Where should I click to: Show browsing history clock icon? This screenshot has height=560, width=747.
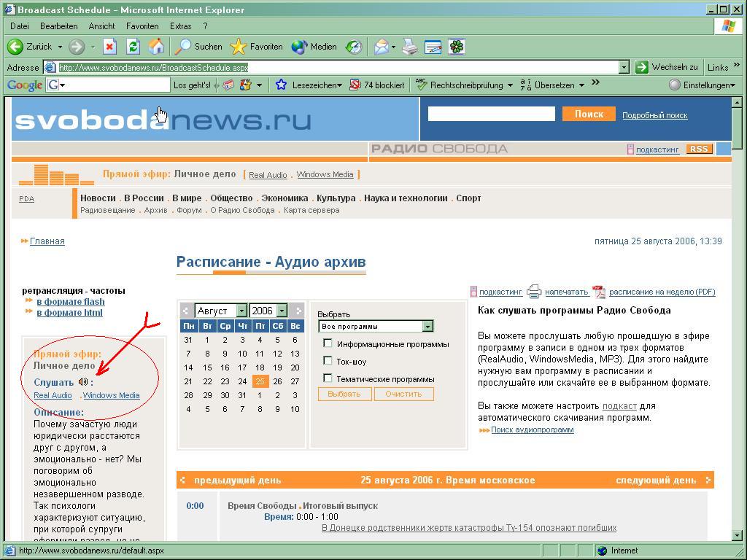tap(354, 47)
